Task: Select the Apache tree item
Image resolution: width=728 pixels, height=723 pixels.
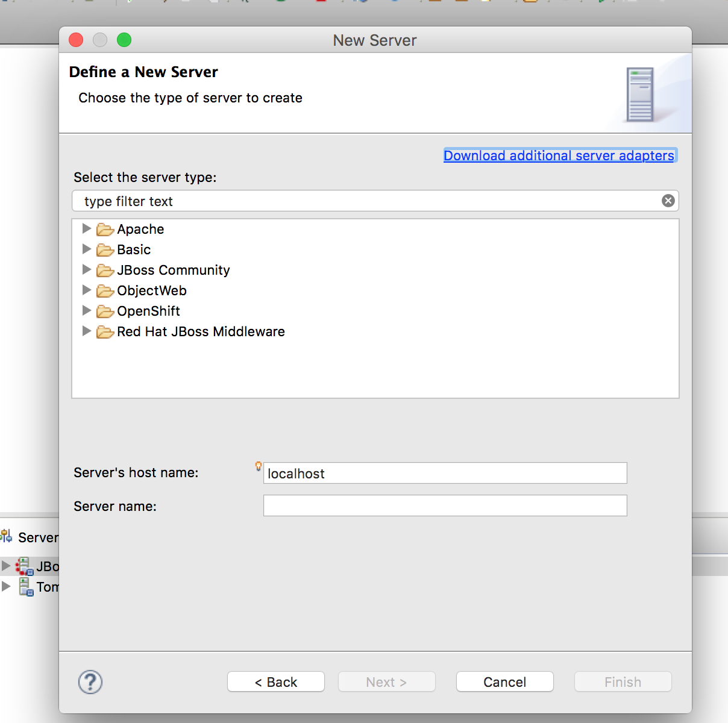Action: click(140, 229)
